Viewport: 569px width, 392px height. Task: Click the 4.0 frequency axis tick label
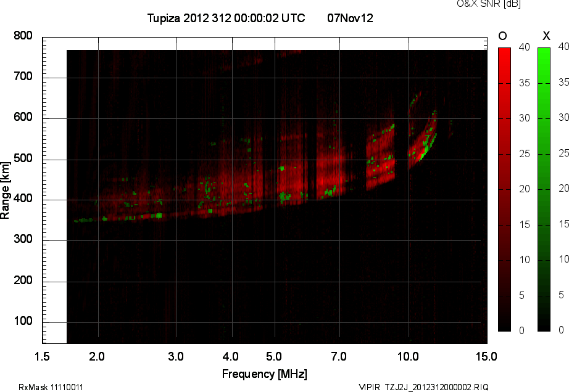tap(230, 356)
